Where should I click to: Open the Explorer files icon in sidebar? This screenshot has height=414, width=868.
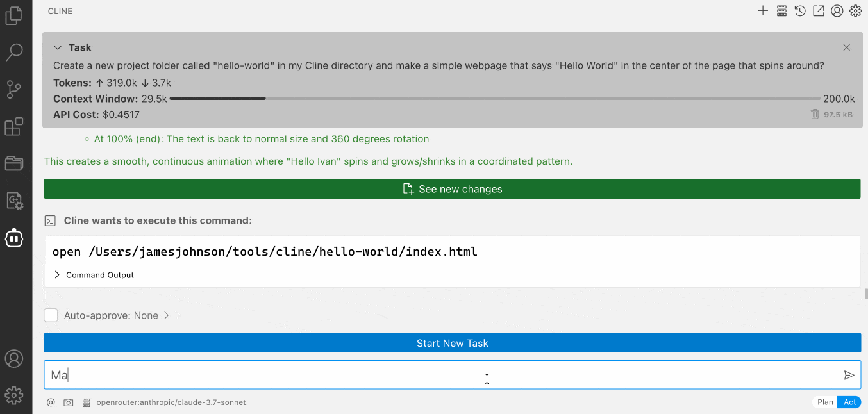(x=14, y=16)
